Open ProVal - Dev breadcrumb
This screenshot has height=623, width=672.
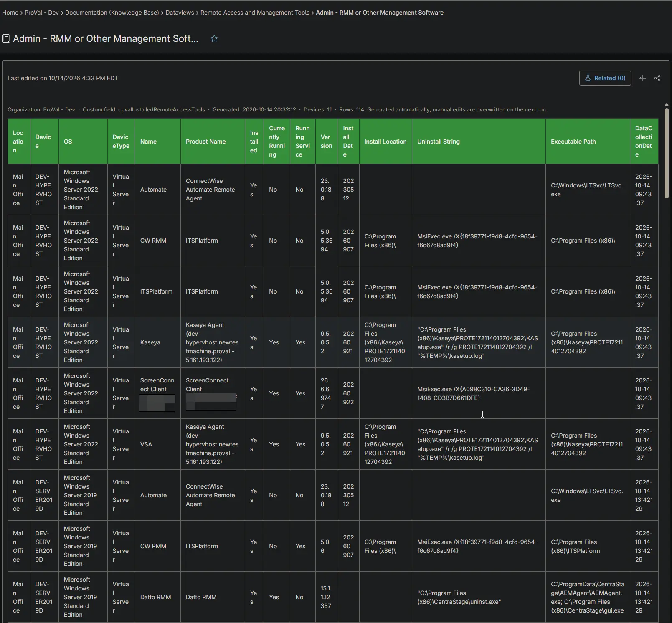[42, 13]
